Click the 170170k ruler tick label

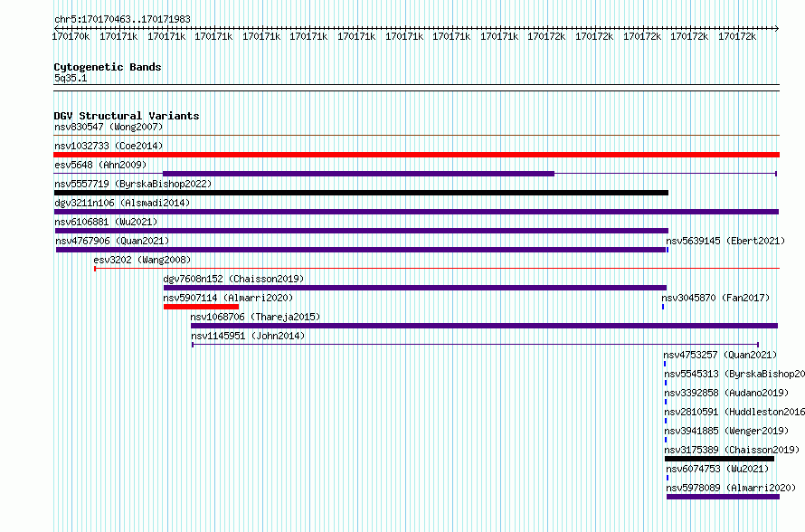[x=71, y=36]
